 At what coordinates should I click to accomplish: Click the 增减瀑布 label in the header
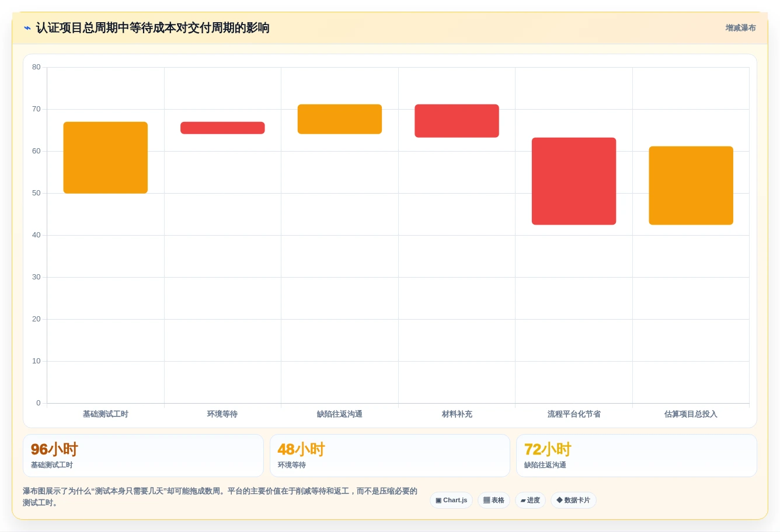tap(740, 28)
